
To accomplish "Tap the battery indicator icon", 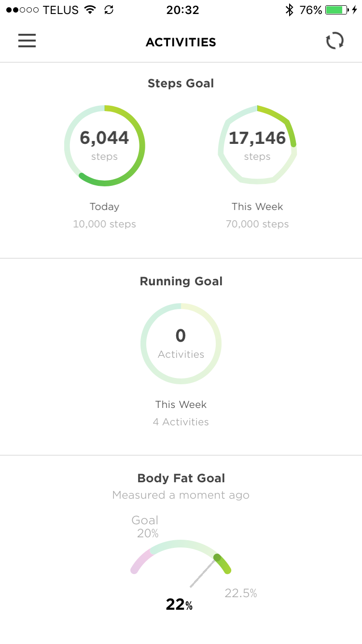I will coord(337,10).
